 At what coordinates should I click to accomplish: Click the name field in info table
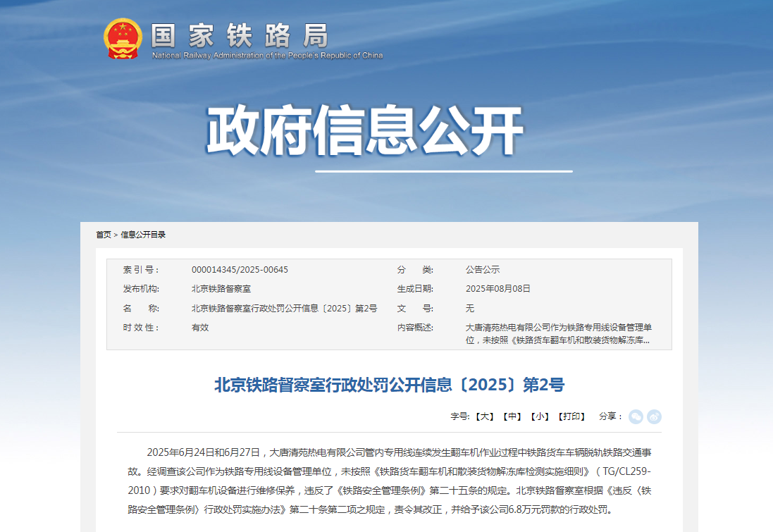point(284,309)
